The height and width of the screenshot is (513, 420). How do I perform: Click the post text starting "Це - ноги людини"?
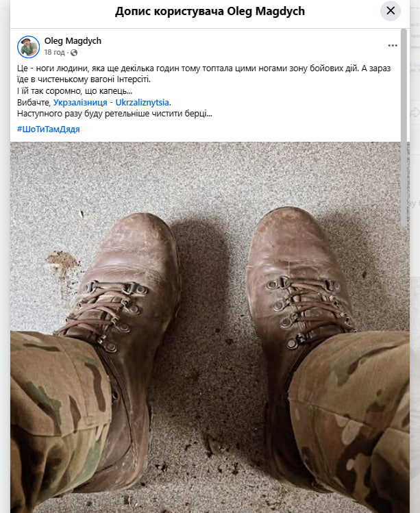[x=203, y=74]
